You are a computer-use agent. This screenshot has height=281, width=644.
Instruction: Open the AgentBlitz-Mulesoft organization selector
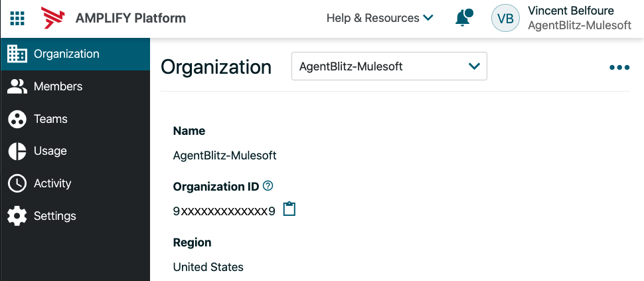389,66
